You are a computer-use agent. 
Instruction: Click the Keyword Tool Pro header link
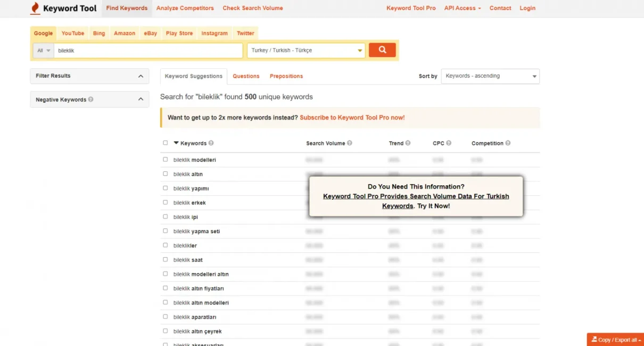pyautogui.click(x=411, y=8)
